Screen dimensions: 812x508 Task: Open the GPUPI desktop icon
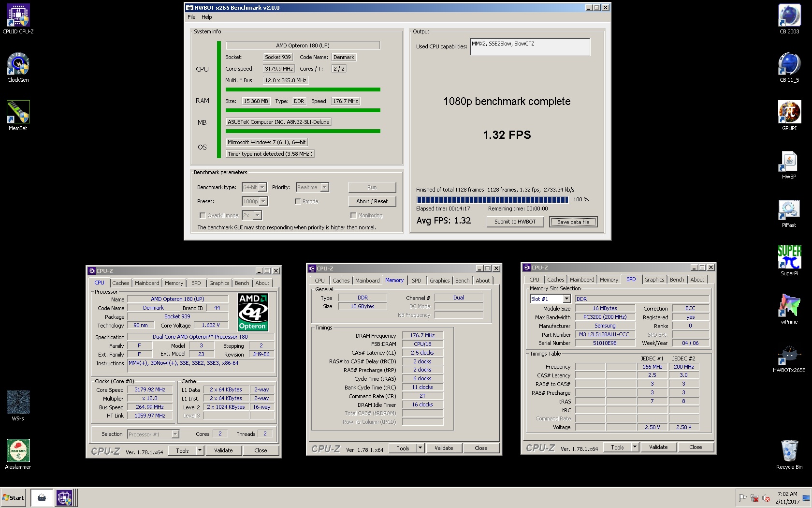pos(789,115)
